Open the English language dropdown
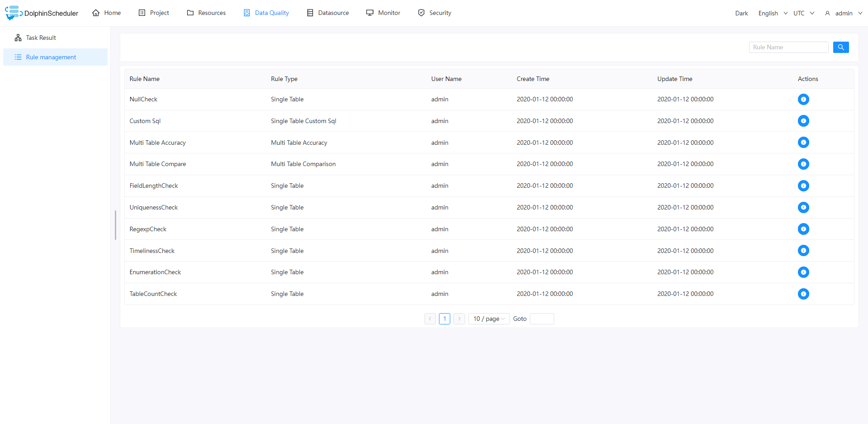This screenshot has height=424, width=868. coord(772,13)
